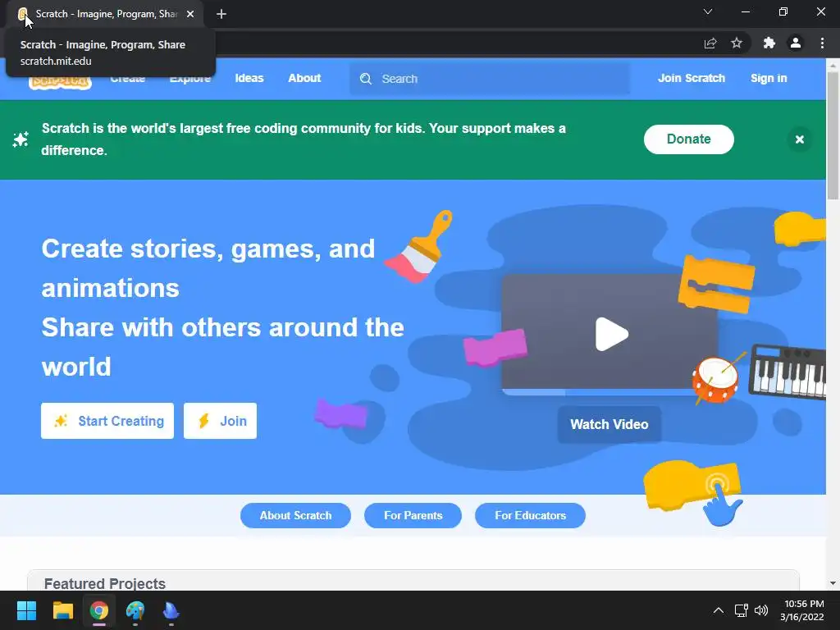Image resolution: width=840 pixels, height=630 pixels.
Task: Dismiss the green donation banner
Action: 799,139
